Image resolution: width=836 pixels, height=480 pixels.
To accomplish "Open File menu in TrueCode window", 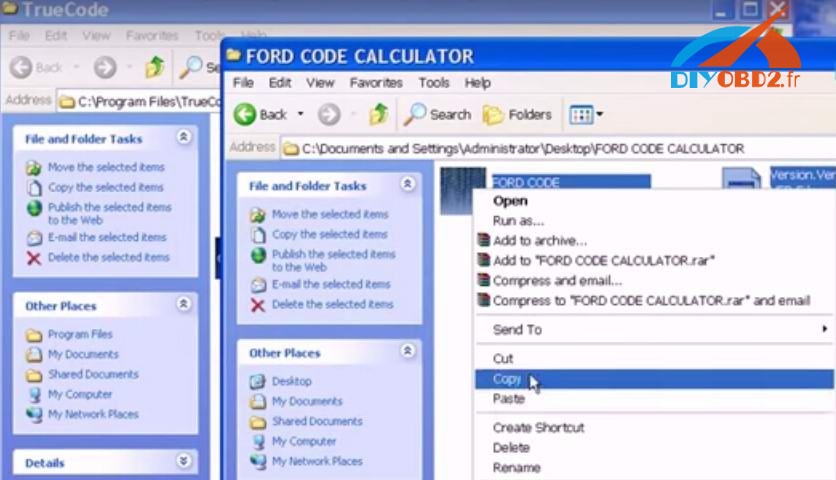I will pyautogui.click(x=19, y=36).
